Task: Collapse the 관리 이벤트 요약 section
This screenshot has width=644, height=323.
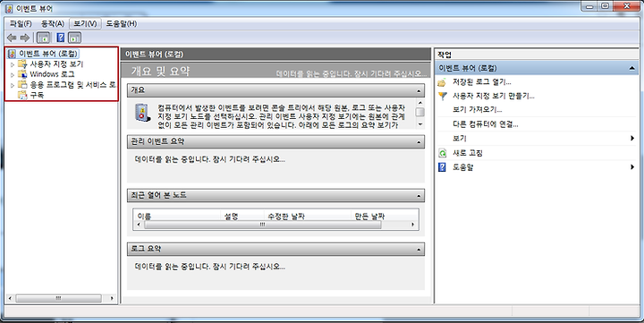Action: (x=419, y=142)
